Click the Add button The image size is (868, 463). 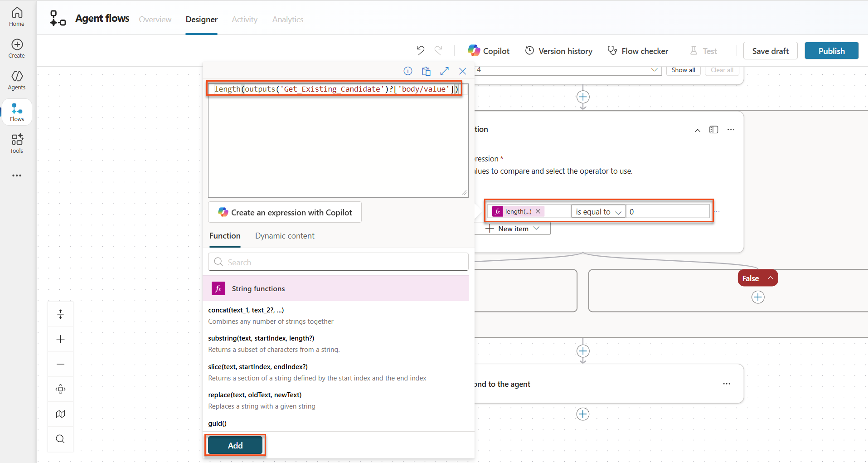(x=235, y=445)
